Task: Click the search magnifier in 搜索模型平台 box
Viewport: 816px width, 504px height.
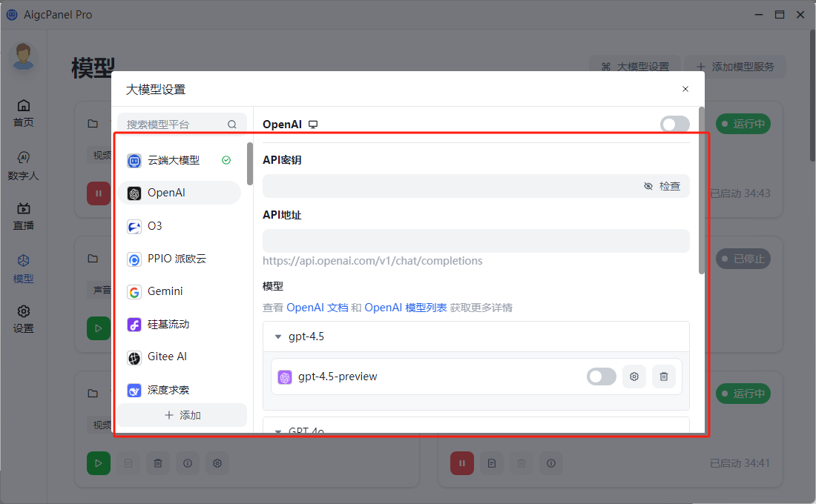Action: pyautogui.click(x=232, y=125)
